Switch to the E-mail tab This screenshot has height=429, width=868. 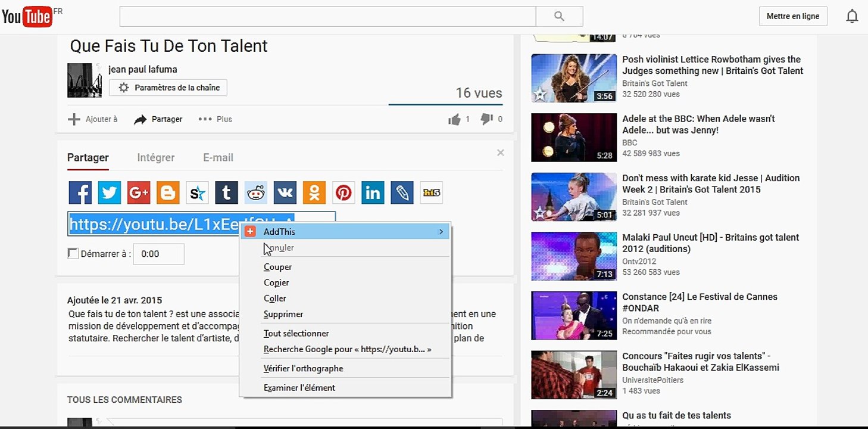[x=218, y=158]
